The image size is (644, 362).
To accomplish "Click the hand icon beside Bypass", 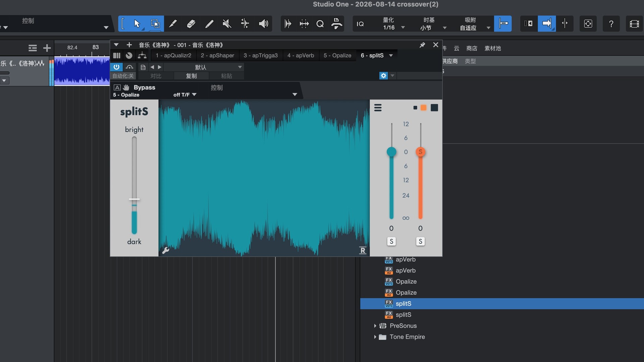I will 126,87.
